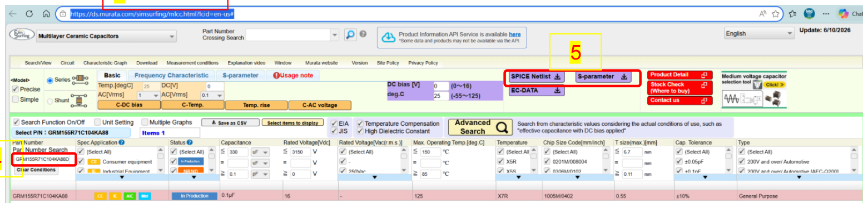Download the EC-DATA file
The height and width of the screenshot is (208, 868).
coord(537,91)
